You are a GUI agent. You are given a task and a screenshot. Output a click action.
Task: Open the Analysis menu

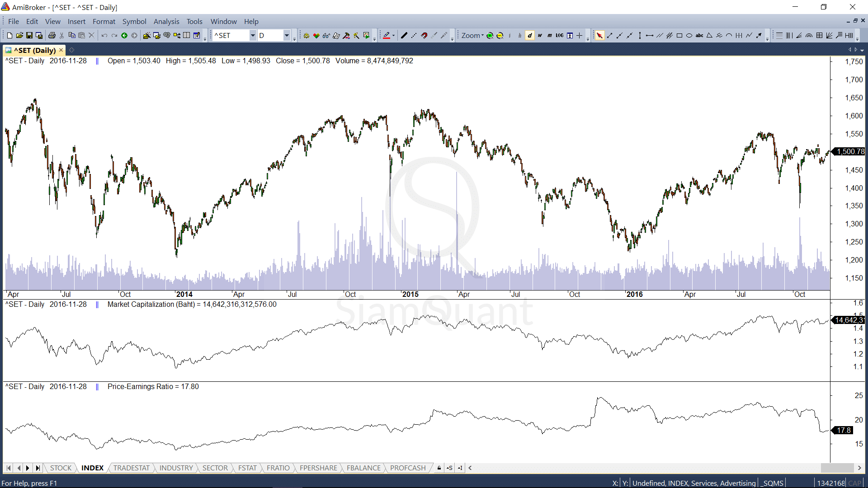166,21
